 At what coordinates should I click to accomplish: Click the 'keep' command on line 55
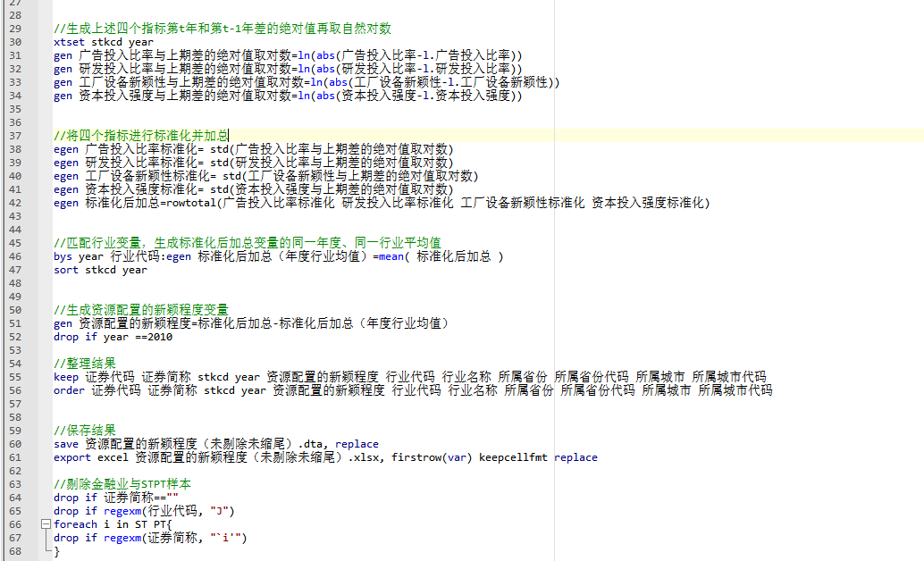click(x=66, y=377)
